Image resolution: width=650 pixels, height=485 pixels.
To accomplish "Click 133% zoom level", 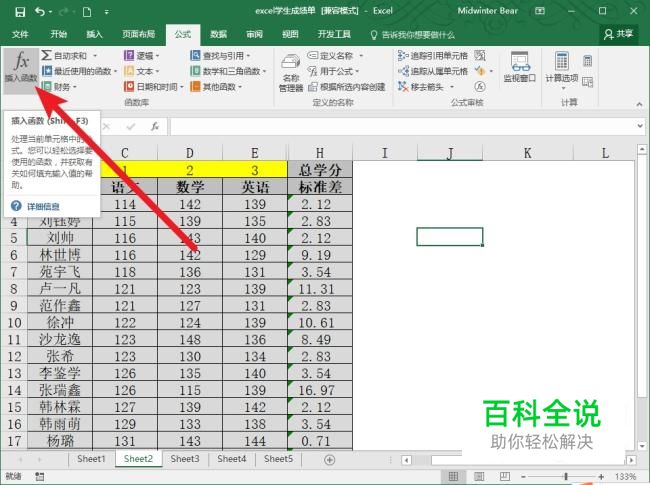I will pyautogui.click(x=625, y=477).
